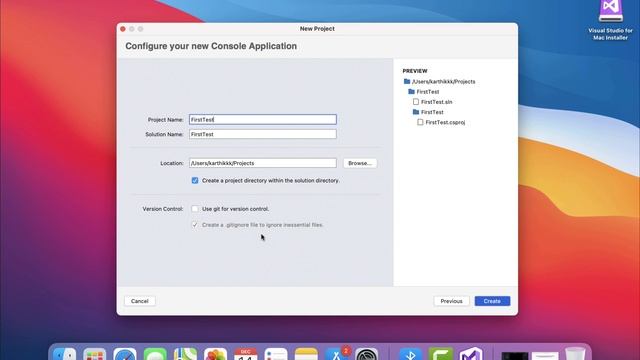The image size is (640, 360).
Task: Open the Bluetooth app icon in the Dock
Action: click(411, 354)
